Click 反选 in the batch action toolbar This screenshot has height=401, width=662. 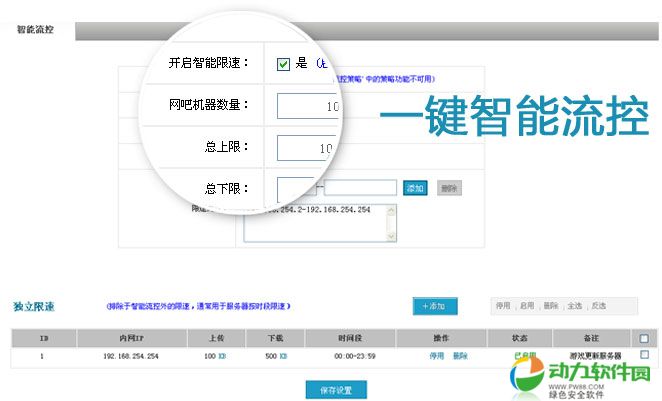(599, 306)
